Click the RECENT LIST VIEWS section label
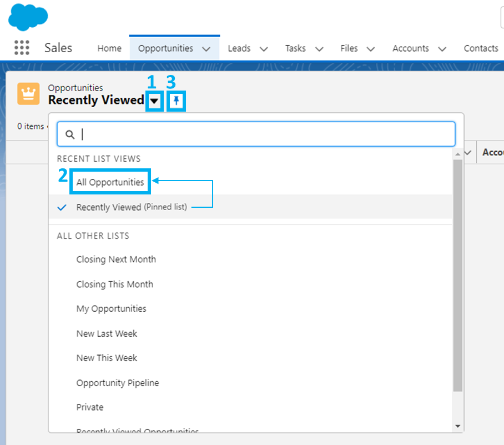This screenshot has height=445, width=504. click(x=99, y=159)
